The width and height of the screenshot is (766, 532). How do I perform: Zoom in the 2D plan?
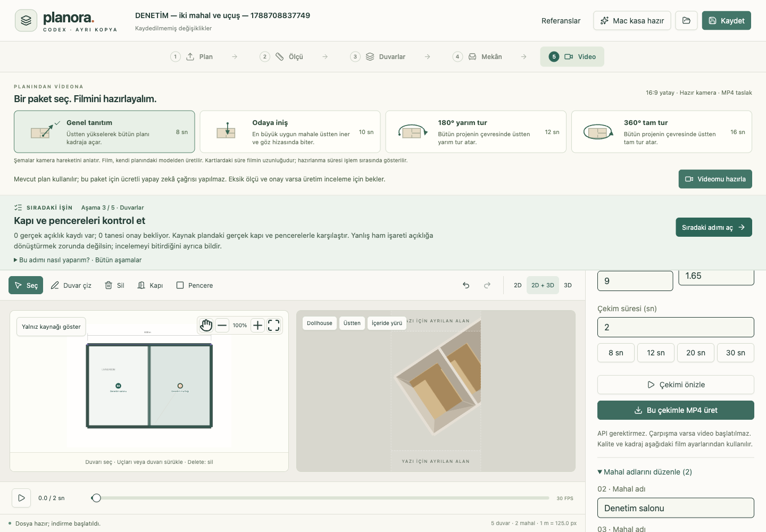pos(257,325)
